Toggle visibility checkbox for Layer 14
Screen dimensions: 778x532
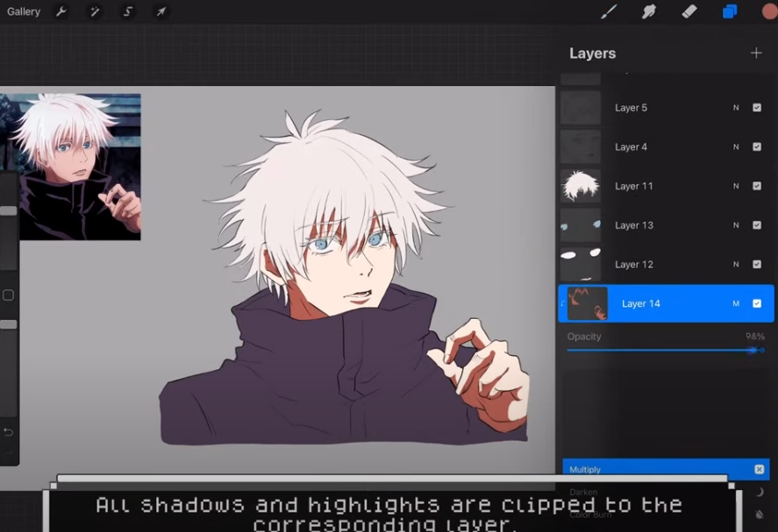[x=757, y=304]
